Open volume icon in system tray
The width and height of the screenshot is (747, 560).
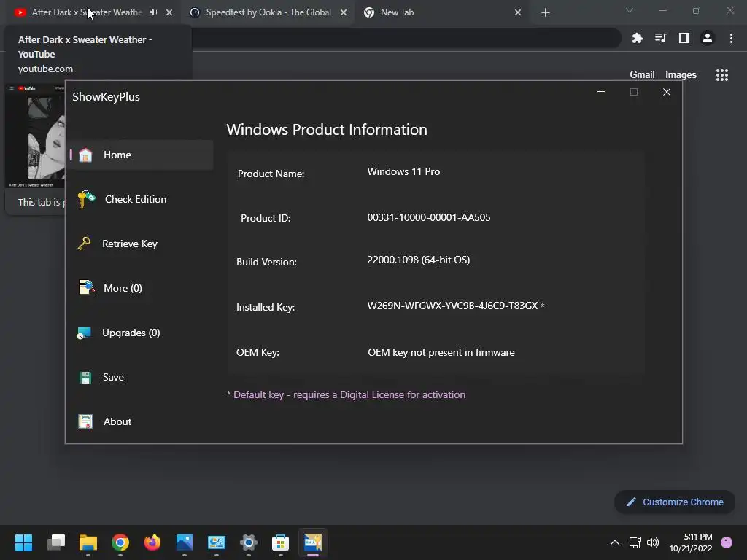pyautogui.click(x=653, y=542)
